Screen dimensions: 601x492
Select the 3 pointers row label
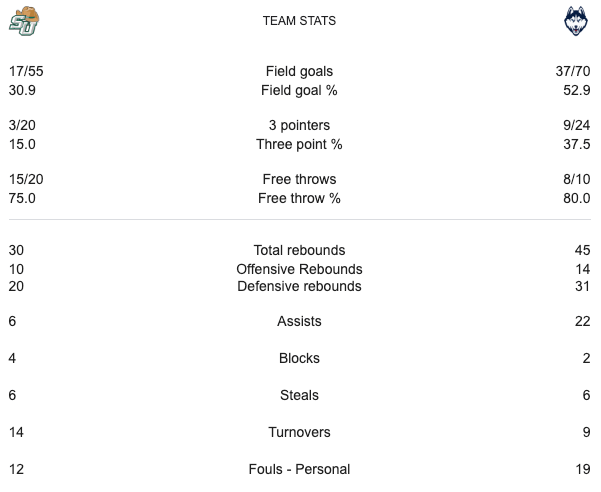pos(300,126)
